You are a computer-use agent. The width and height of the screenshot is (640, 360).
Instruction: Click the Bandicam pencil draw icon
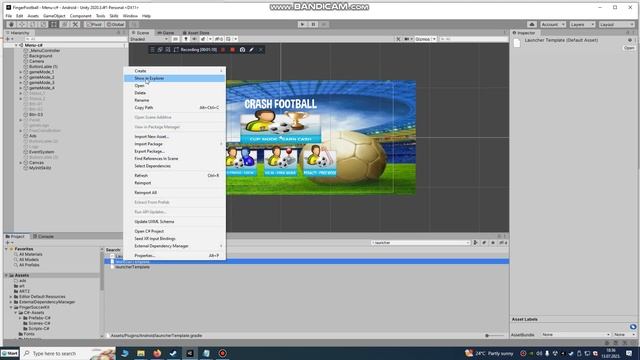tap(251, 50)
